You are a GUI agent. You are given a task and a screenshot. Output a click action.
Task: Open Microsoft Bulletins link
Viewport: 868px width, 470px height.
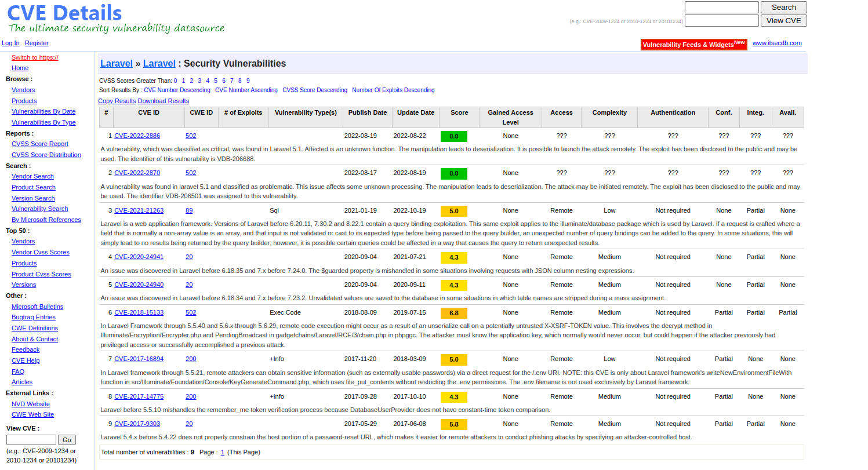coord(38,307)
